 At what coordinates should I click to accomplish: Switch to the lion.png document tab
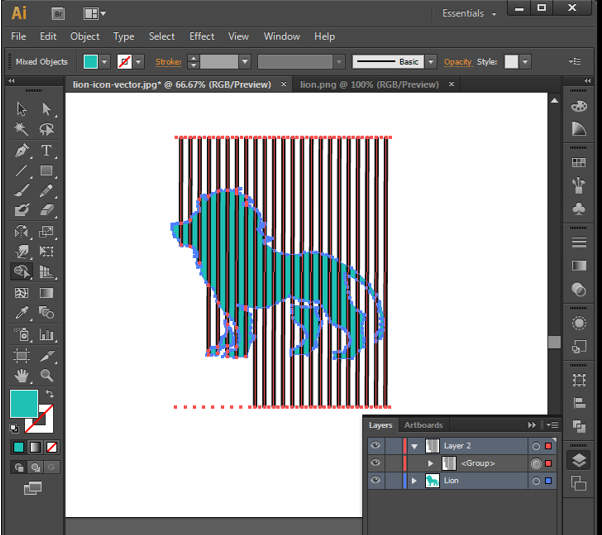click(x=368, y=85)
